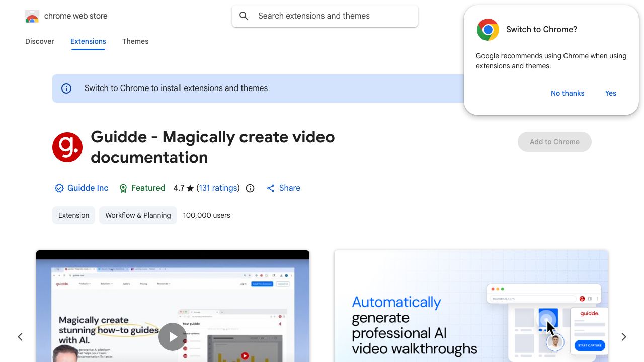Screen dimensions: 644x362
Task: Decline with No thanks button
Action: pos(568,93)
